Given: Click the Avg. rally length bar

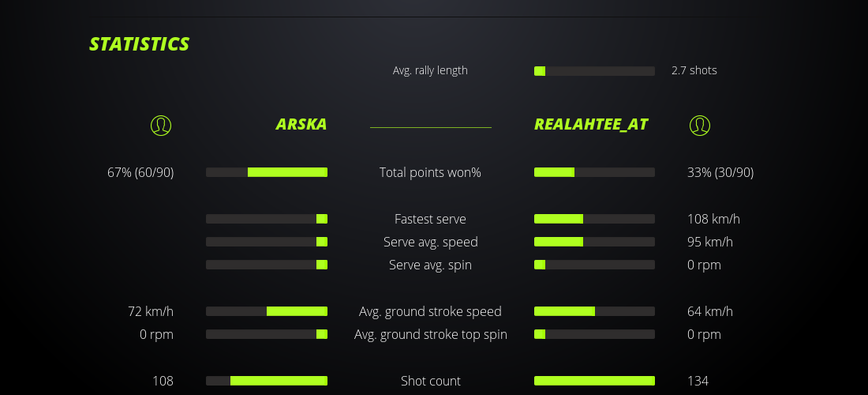Looking at the screenshot, I should 594,71.
